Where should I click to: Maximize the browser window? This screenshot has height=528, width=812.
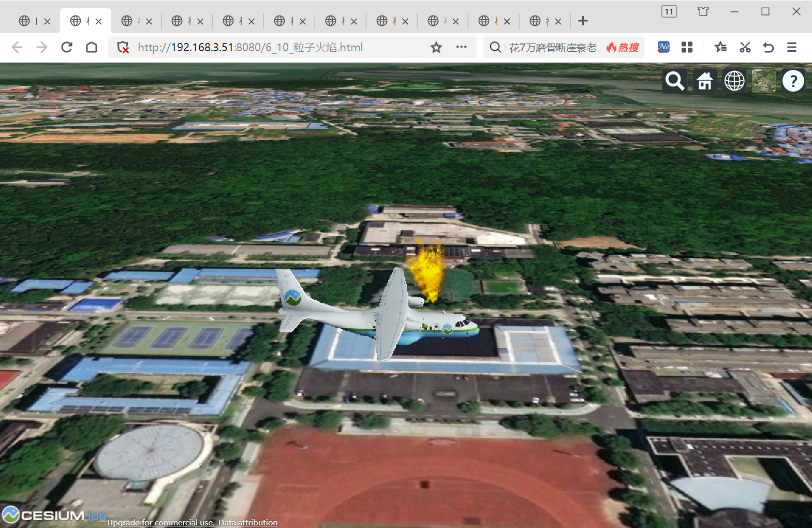point(765,11)
